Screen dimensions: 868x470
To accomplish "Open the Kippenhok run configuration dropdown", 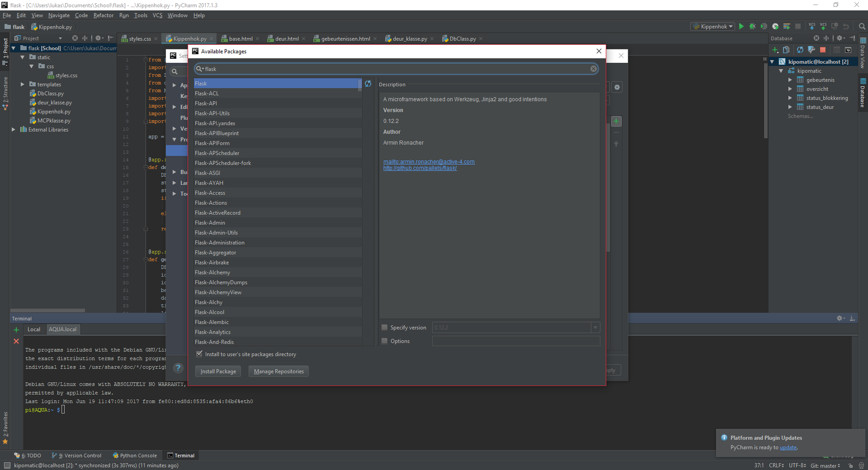I will tap(713, 27).
